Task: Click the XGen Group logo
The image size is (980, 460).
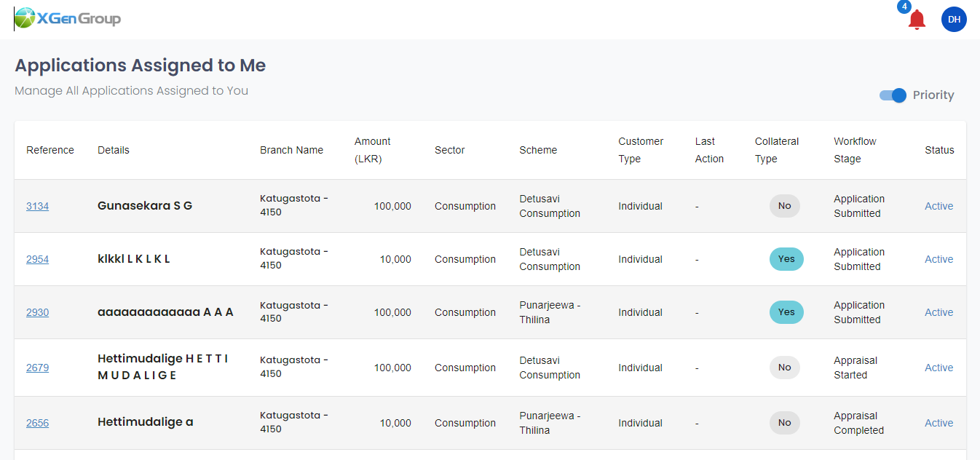Action: (x=68, y=19)
